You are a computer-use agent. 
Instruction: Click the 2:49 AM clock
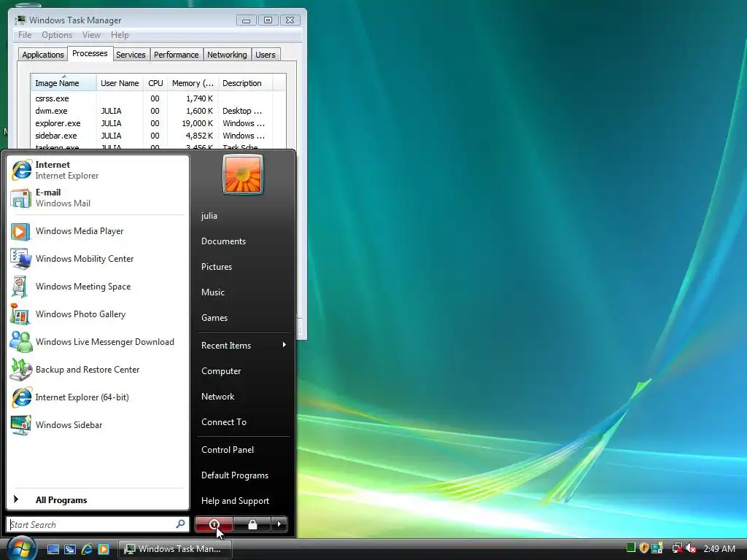719,549
